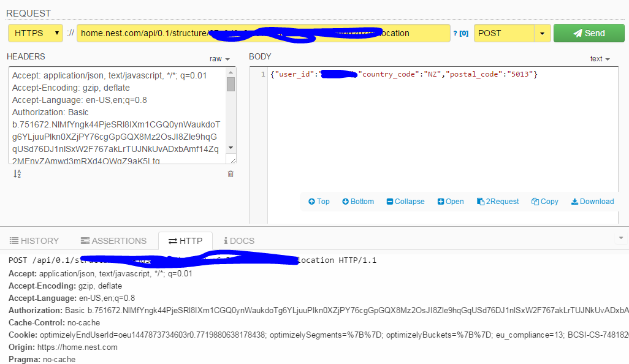Image resolution: width=629 pixels, height=364 pixels.
Task: Click the green Send button
Action: click(589, 33)
